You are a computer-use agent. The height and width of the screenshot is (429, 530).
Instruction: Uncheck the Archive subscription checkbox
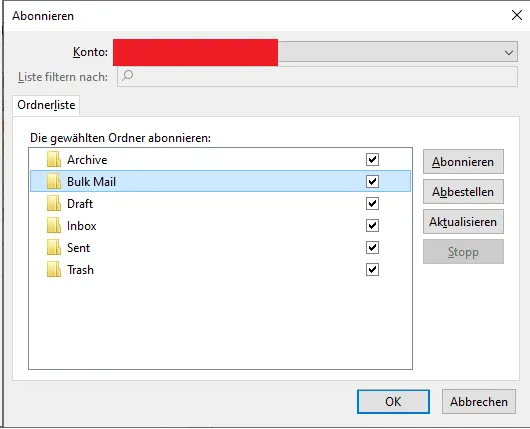(x=372, y=160)
